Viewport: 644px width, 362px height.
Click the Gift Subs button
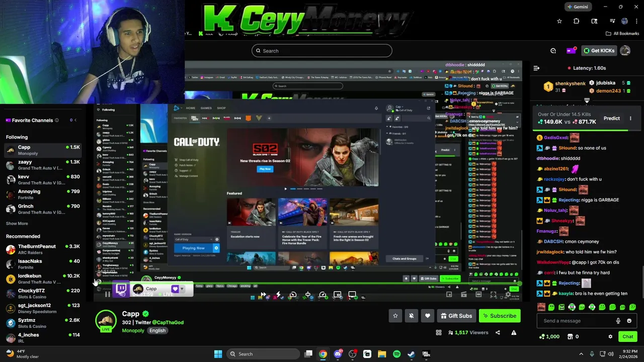[x=456, y=316]
